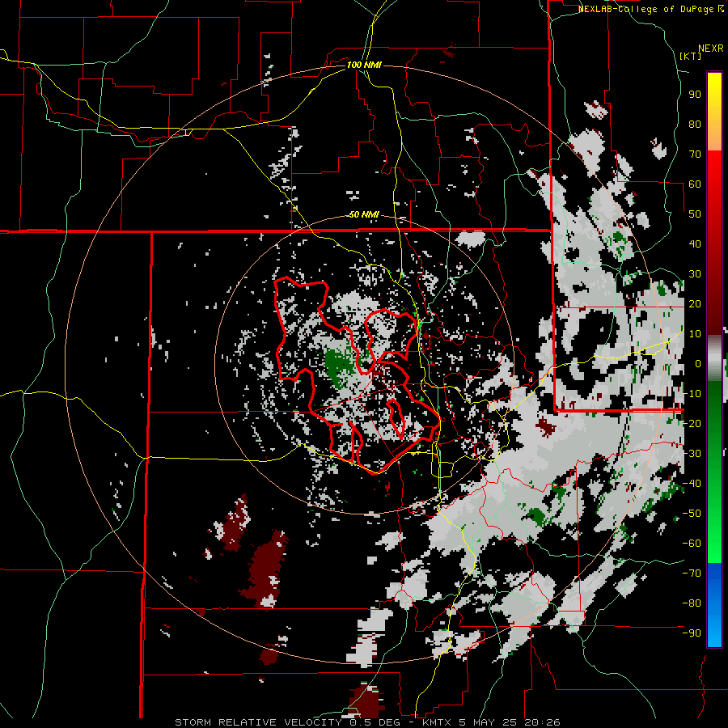Click the 20 value on the velocity scale

pos(695,303)
